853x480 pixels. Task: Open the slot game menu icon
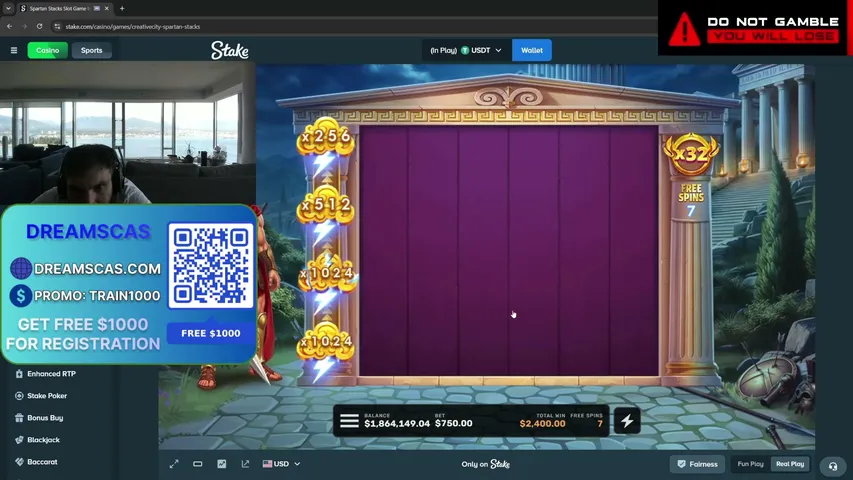coord(349,421)
